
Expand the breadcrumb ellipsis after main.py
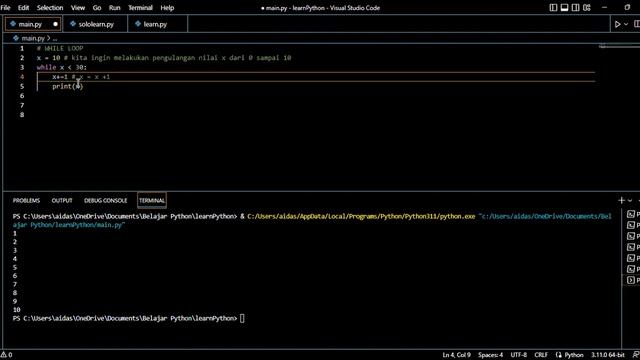tap(55, 39)
